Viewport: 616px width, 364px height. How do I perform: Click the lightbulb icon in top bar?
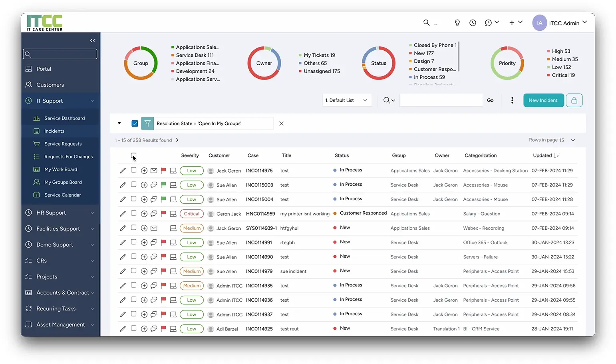(x=457, y=23)
